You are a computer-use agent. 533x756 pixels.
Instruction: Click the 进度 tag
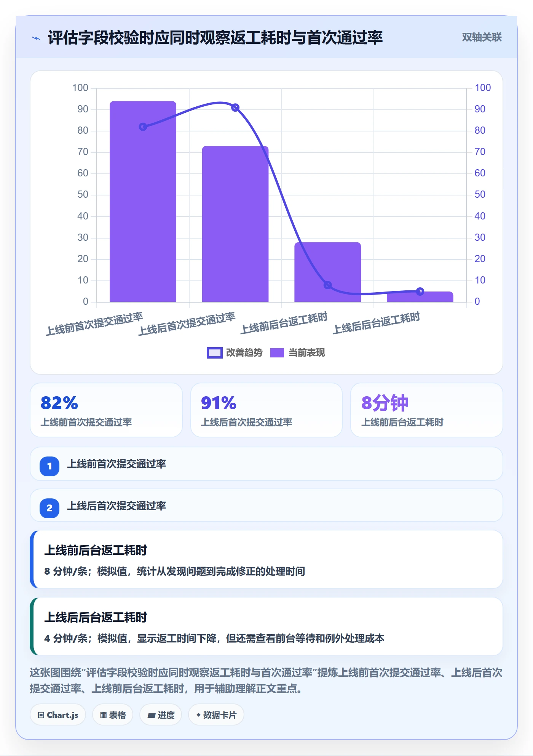coord(161,715)
